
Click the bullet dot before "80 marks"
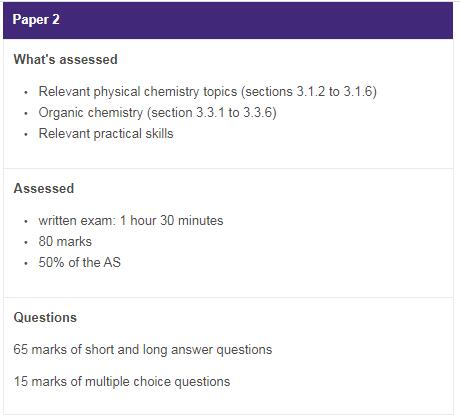pos(26,242)
